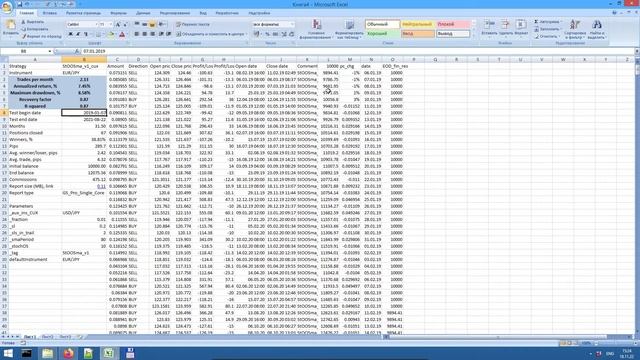Screen dimensions: 640x360
Task: Apply the Neutral (Нейтральный) cell style
Action: point(417,24)
